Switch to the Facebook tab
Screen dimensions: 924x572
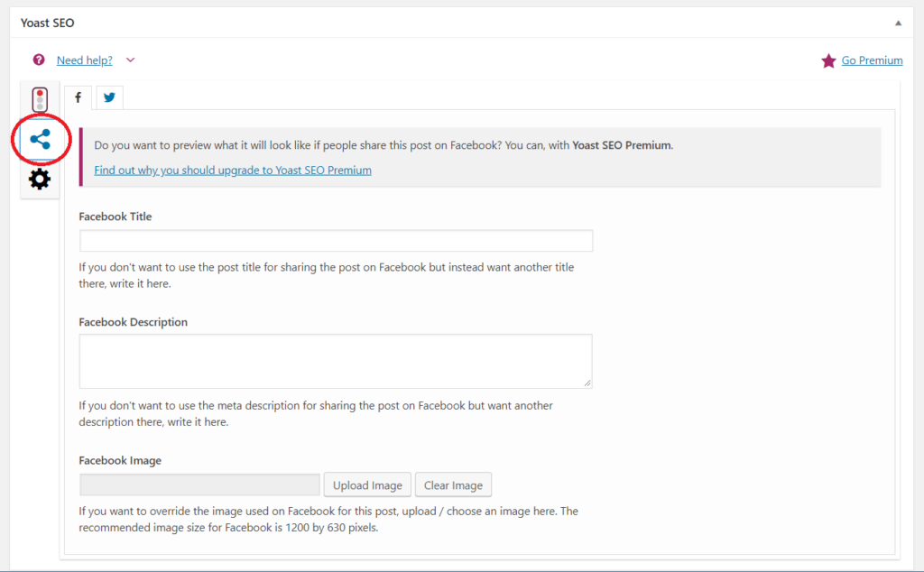click(78, 97)
